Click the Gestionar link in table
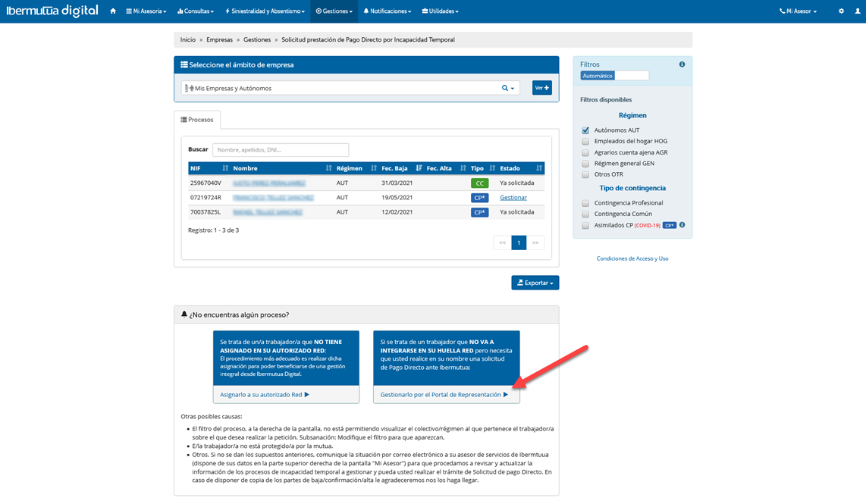This screenshot has height=504, width=866. click(x=513, y=198)
